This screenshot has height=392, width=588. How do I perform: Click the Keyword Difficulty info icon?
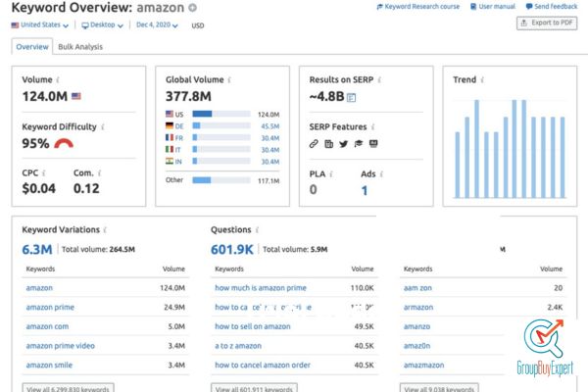102,127
